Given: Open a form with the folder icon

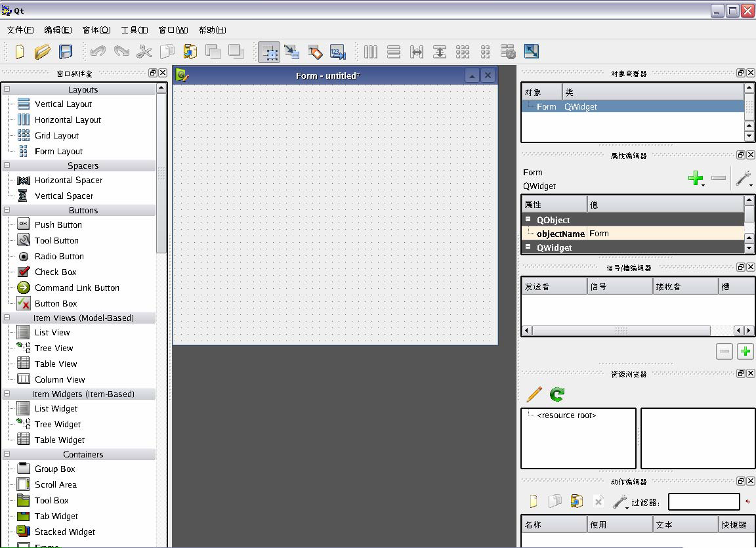Looking at the screenshot, I should pos(43,52).
